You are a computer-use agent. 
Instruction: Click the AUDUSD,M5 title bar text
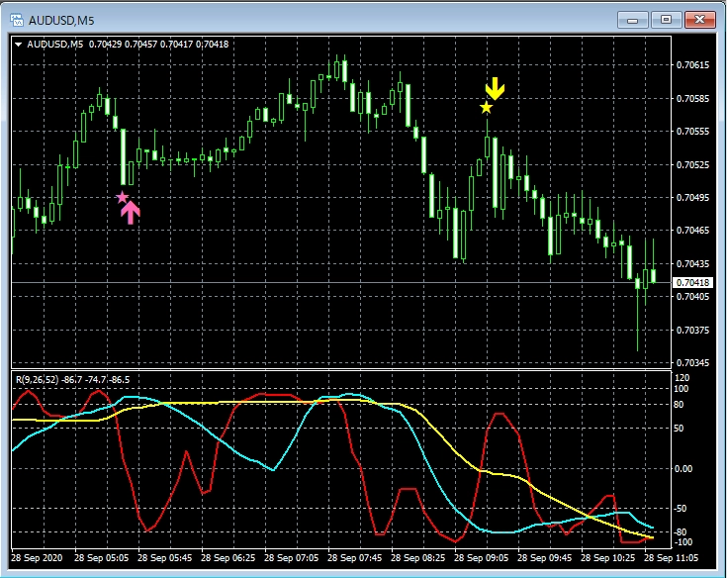point(59,19)
